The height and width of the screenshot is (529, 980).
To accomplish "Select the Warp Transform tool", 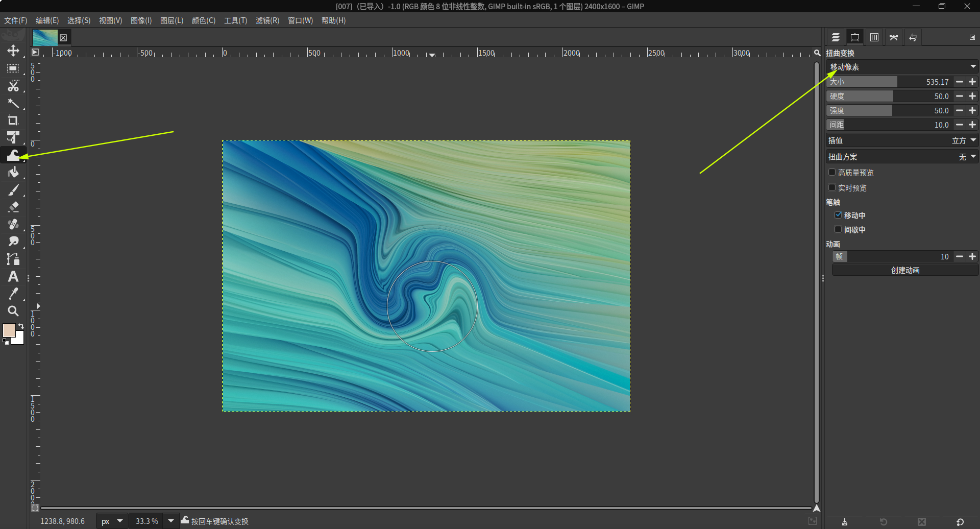I will point(13,155).
